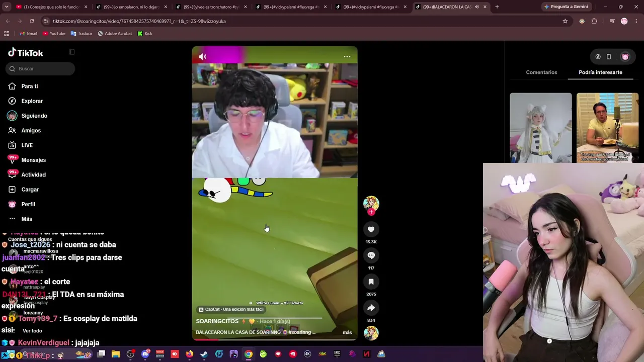This screenshot has height=362, width=644.
Task: Open the Traducir bookmark
Action: coord(81,34)
